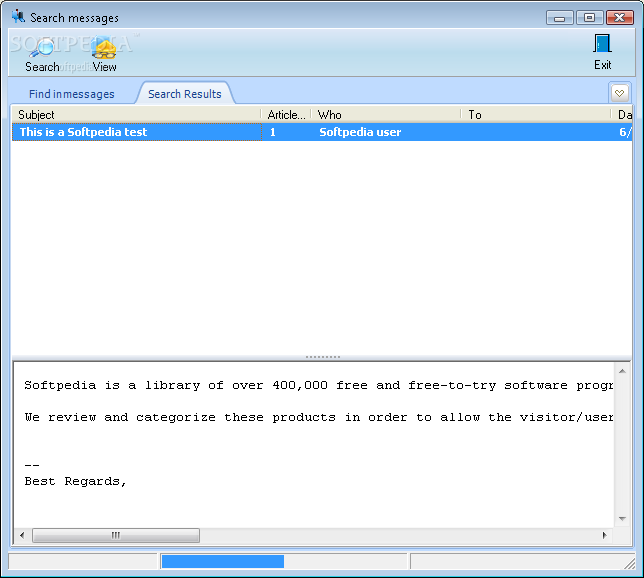Close the Search messages window
The height and width of the screenshot is (578, 644).
coord(619,18)
